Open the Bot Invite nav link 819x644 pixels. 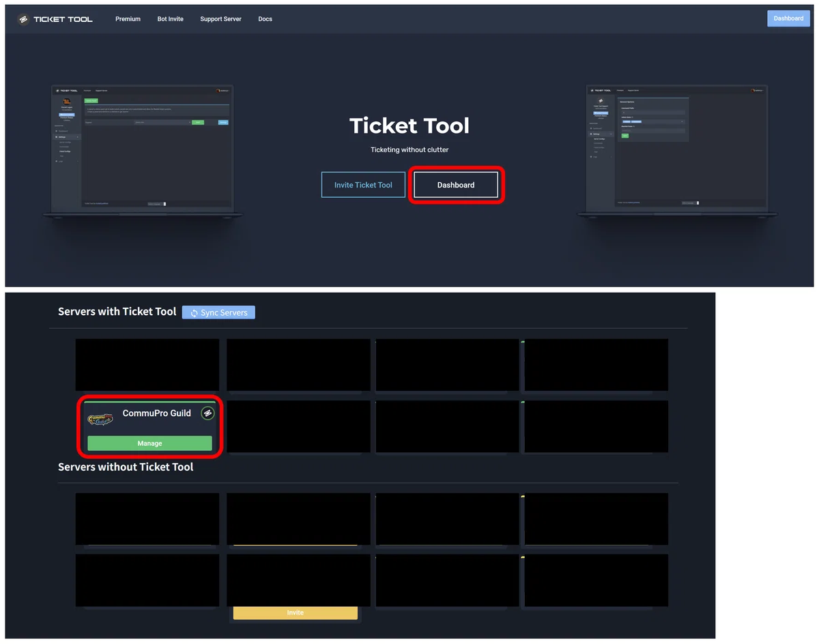(170, 19)
